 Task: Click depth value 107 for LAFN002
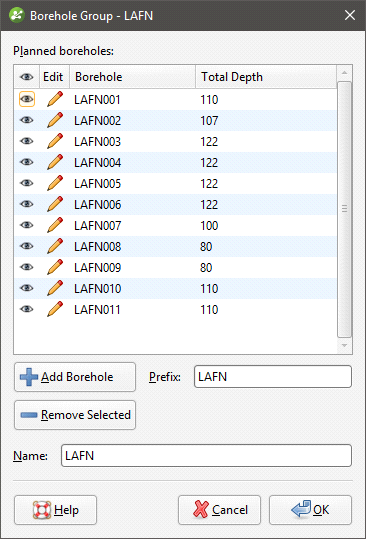click(x=209, y=121)
